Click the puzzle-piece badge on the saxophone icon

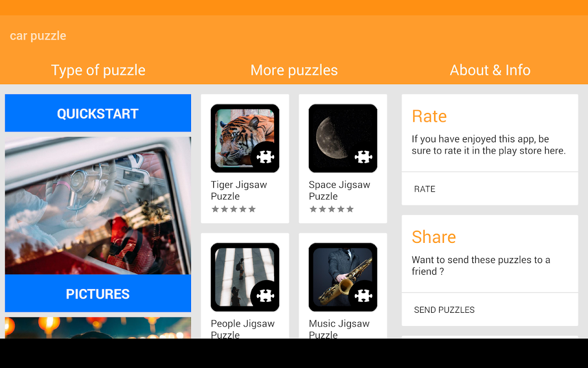pyautogui.click(x=363, y=296)
